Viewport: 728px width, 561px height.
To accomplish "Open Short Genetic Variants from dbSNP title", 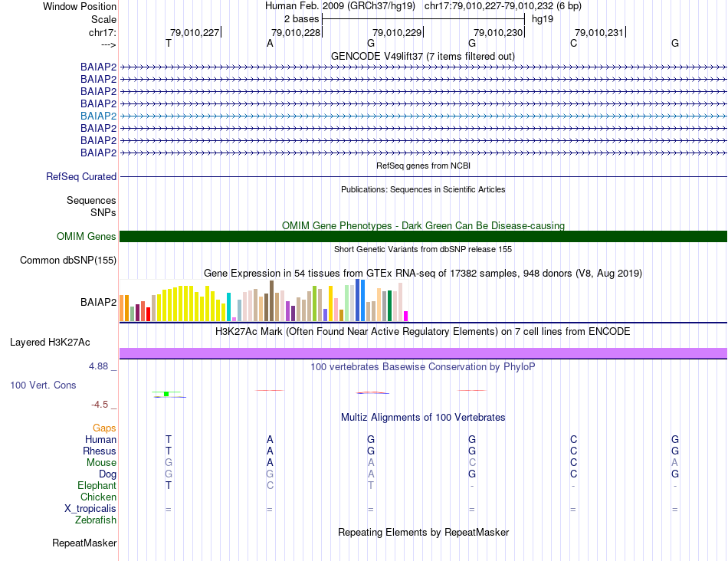I will pyautogui.click(x=423, y=249).
